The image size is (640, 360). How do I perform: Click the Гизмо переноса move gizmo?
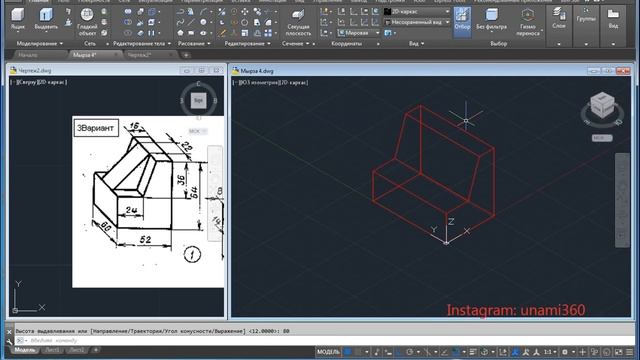tap(528, 22)
